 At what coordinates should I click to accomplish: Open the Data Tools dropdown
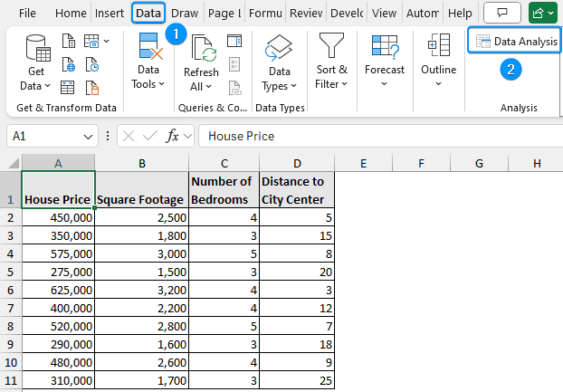click(148, 61)
